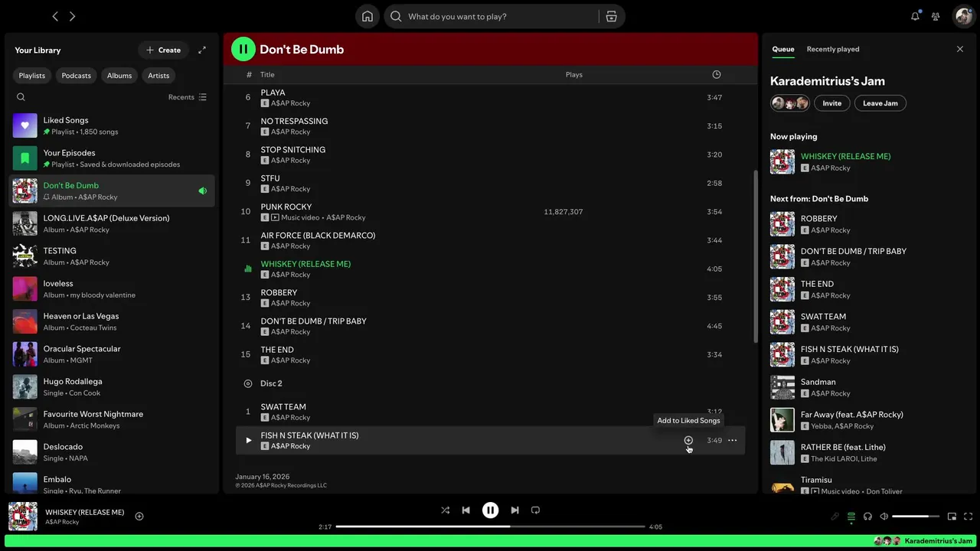
Task: Open A$AP Rocky artist link under PUNK ROCKY
Action: pyautogui.click(x=345, y=217)
